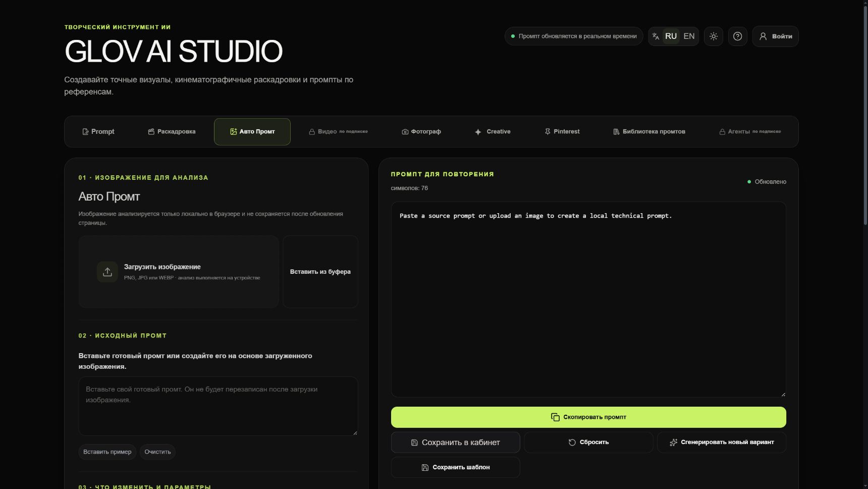Screen dimensions: 868x489
Task: Focus the source prompt textarea
Action: (x=218, y=406)
